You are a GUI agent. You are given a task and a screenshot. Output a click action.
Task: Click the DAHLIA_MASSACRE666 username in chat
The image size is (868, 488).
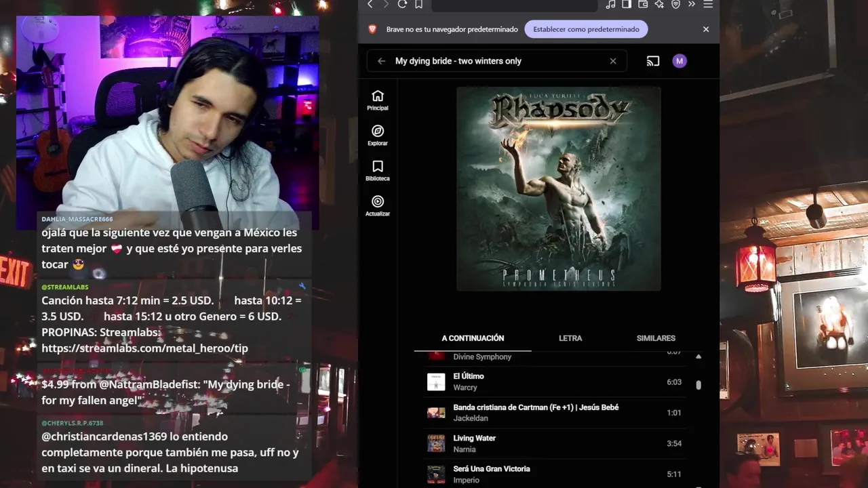click(x=77, y=219)
